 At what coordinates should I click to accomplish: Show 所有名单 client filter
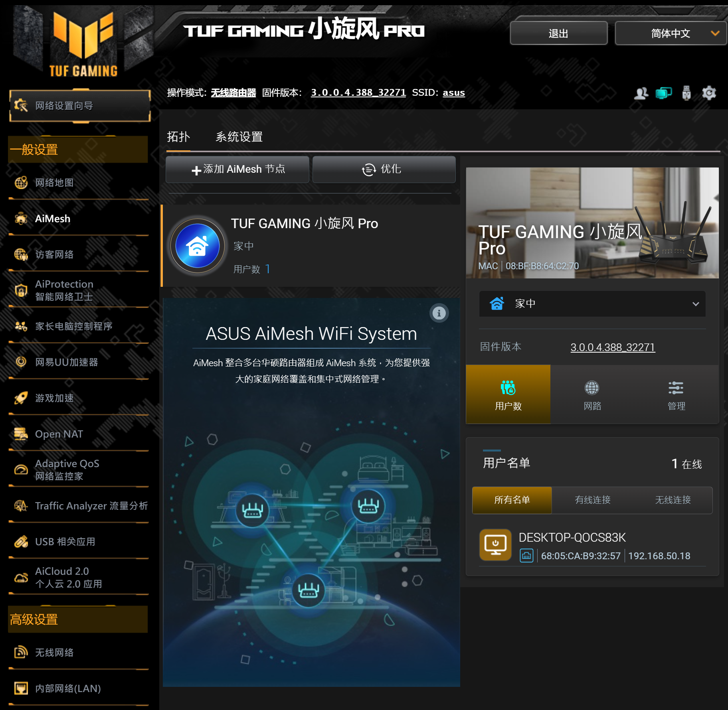512,500
